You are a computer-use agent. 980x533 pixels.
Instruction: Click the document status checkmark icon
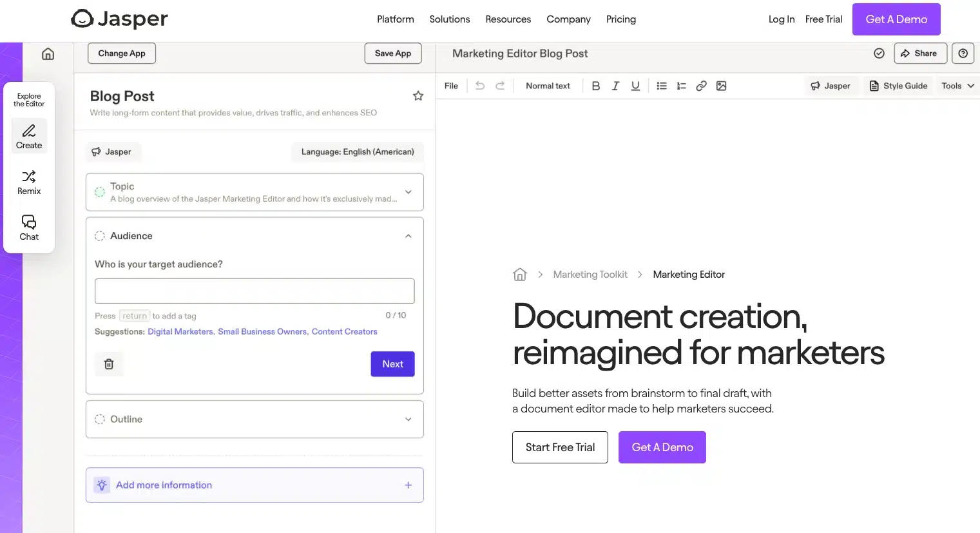tap(879, 53)
